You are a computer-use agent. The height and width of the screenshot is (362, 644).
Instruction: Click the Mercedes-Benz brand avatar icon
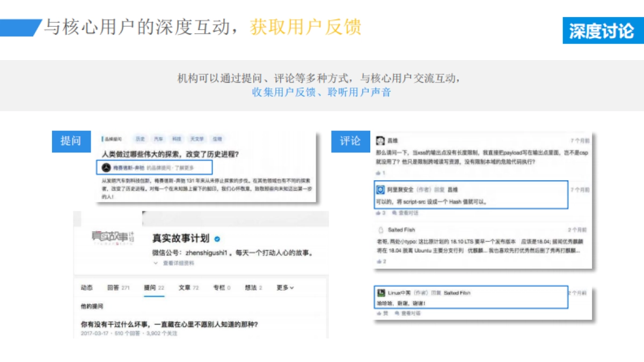tap(105, 166)
